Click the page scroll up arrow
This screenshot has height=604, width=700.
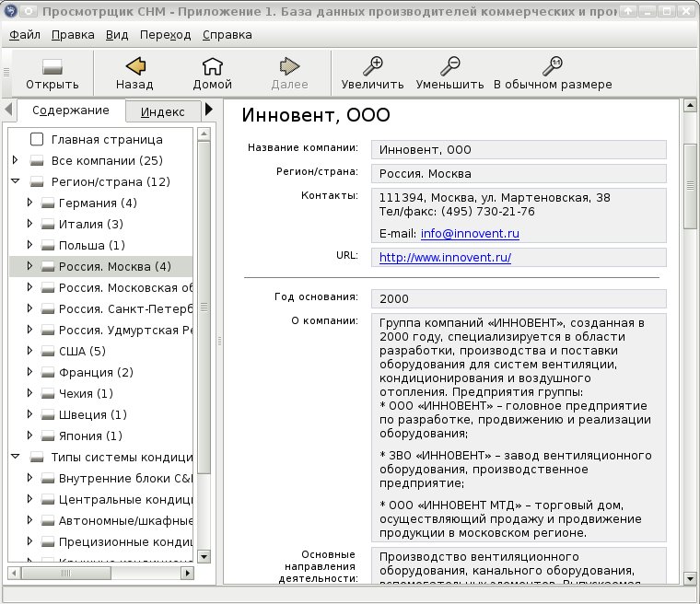(690, 106)
